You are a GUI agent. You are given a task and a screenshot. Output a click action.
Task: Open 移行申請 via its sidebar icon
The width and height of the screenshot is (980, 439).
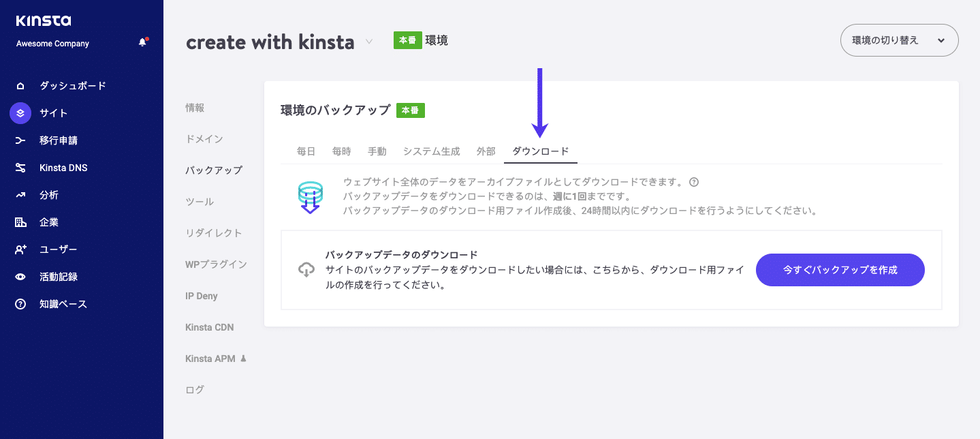point(20,140)
